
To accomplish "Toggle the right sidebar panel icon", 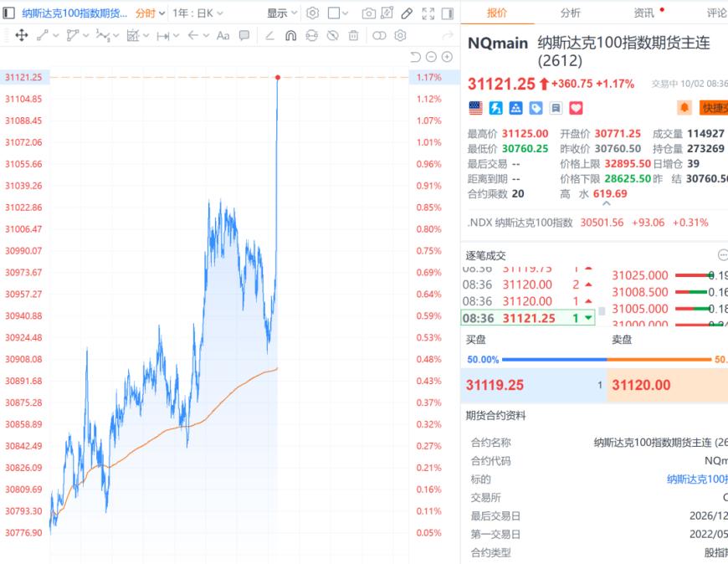I will pos(448,13).
